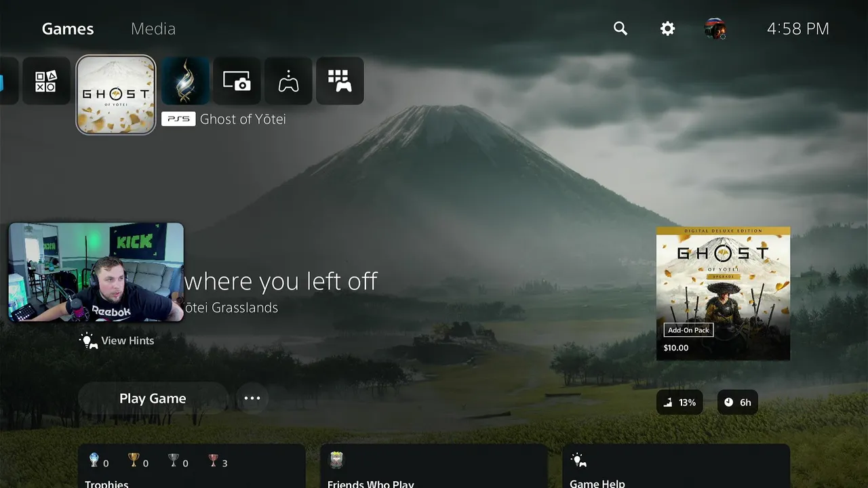Image resolution: width=868 pixels, height=488 pixels.
Task: Click the bronze trophy count icon
Action: (214, 461)
